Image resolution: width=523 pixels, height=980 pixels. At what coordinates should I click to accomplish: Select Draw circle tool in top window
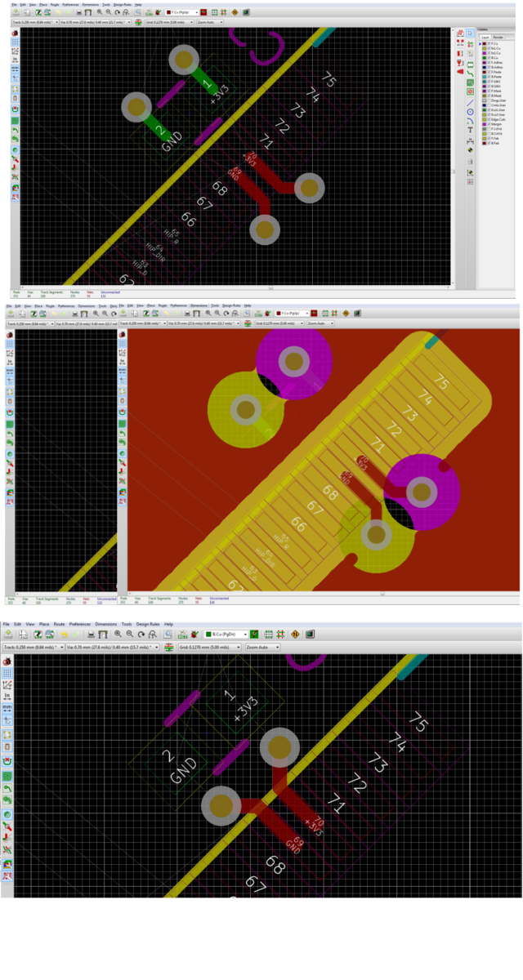470,112
